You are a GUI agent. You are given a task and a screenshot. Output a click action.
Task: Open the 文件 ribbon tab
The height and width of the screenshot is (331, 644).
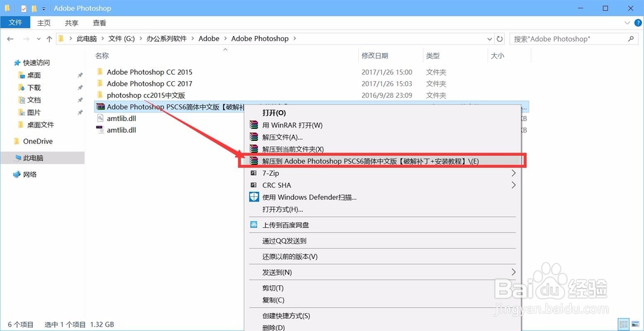coord(15,23)
